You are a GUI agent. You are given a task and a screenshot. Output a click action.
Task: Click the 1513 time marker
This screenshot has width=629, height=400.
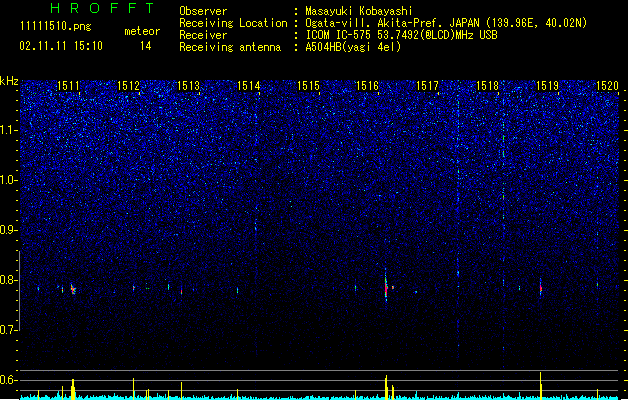click(x=188, y=86)
